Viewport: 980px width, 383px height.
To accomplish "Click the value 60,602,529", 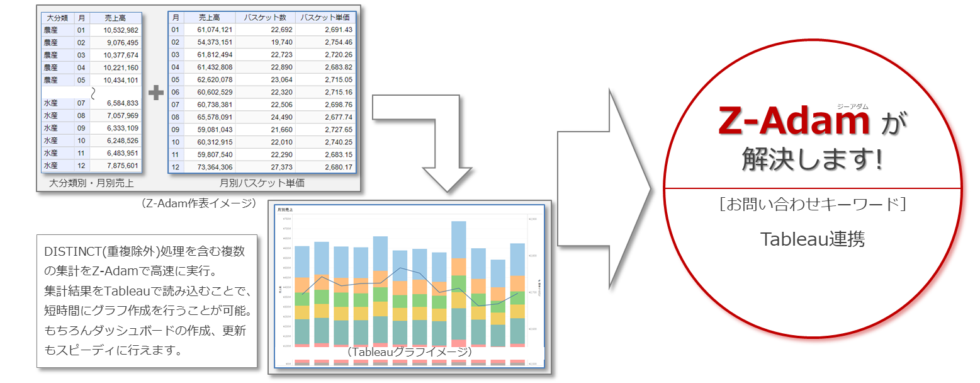I will (x=215, y=92).
